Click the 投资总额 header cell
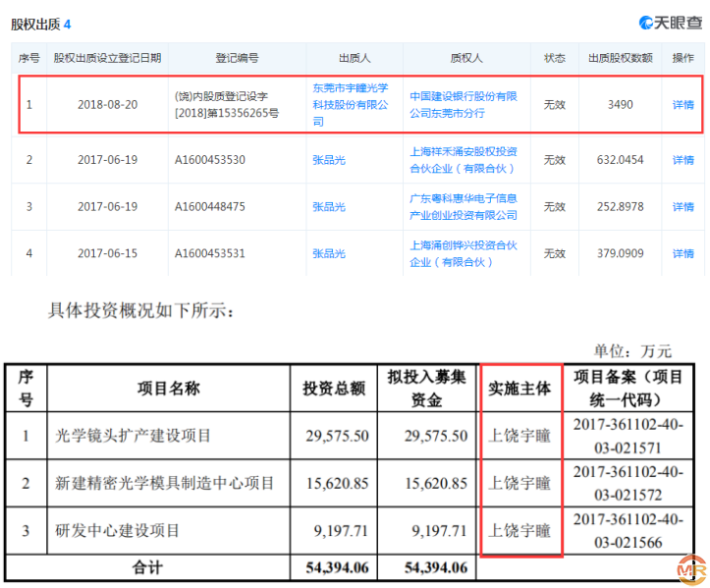The image size is (710, 588). point(334,389)
